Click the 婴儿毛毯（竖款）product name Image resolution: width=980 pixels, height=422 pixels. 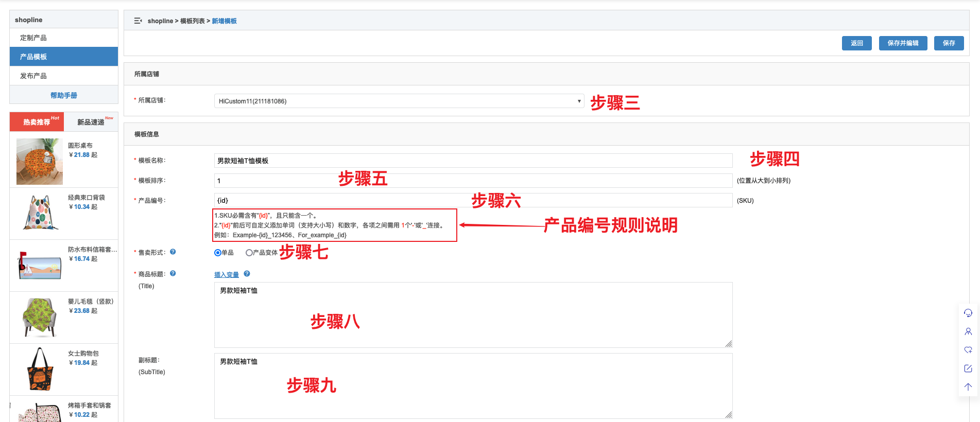point(91,302)
